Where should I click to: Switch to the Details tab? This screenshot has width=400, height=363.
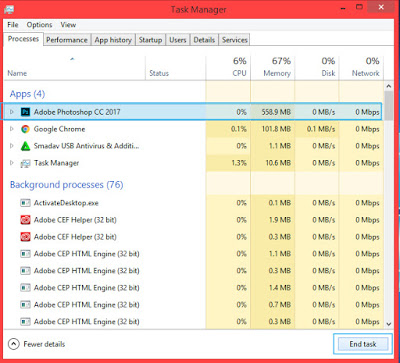pyautogui.click(x=204, y=40)
